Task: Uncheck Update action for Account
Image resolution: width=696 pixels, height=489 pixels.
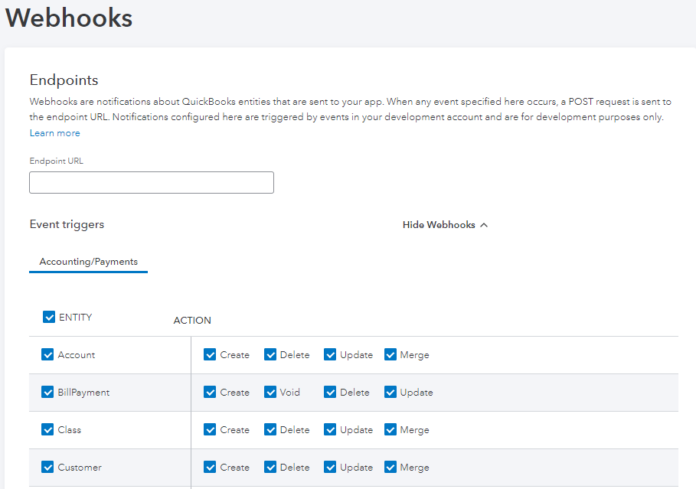Action: click(x=330, y=355)
